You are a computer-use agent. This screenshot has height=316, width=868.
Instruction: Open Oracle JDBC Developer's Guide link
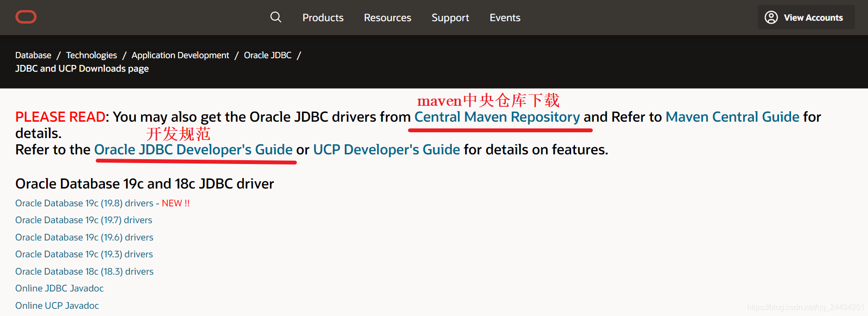coord(193,150)
